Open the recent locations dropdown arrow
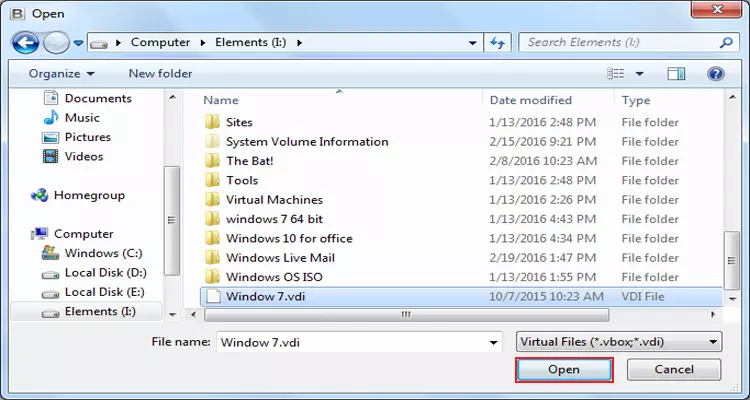The image size is (750, 400). point(78,43)
